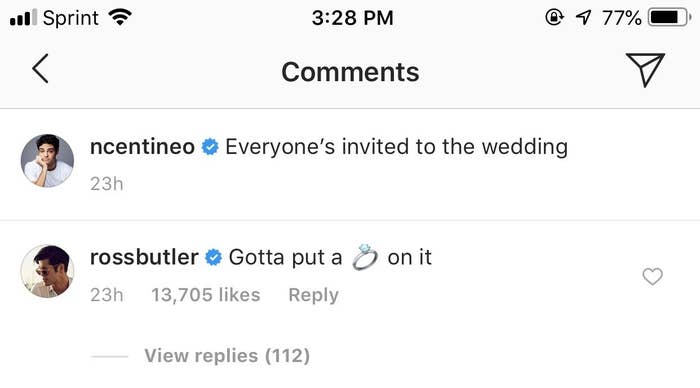The image size is (700, 388).
Task: Open rossbutler's profile picture
Action: (x=47, y=271)
